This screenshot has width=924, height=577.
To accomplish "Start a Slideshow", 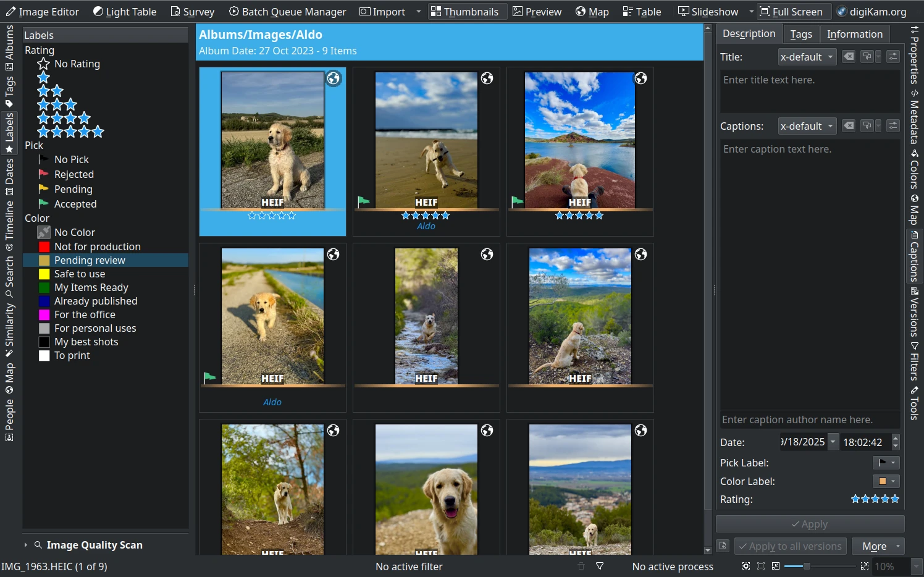I will click(708, 11).
